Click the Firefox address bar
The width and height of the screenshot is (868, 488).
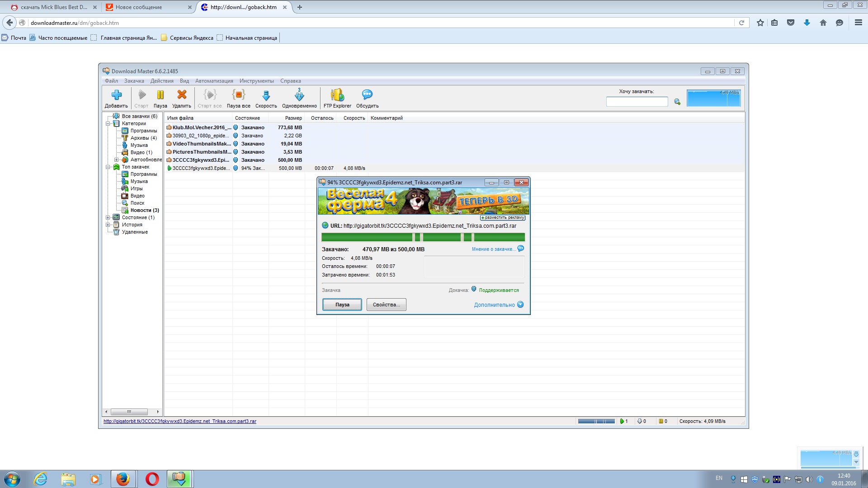coord(381,23)
